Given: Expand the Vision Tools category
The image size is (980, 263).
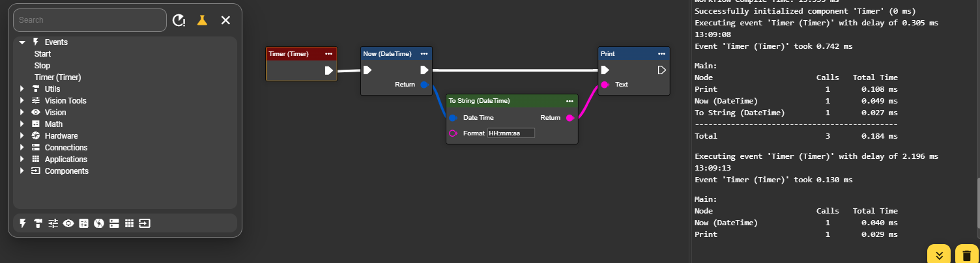Looking at the screenshot, I should 22,101.
